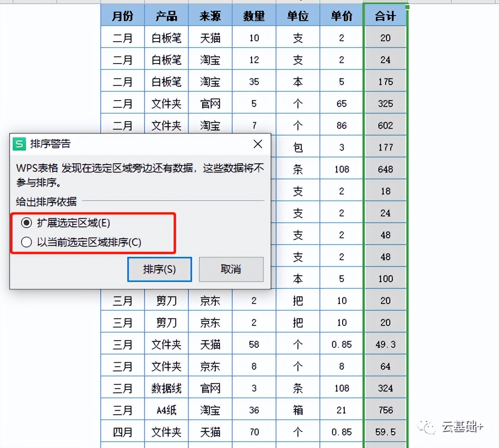Click the 单价 header cell
499x448 pixels.
341,15
